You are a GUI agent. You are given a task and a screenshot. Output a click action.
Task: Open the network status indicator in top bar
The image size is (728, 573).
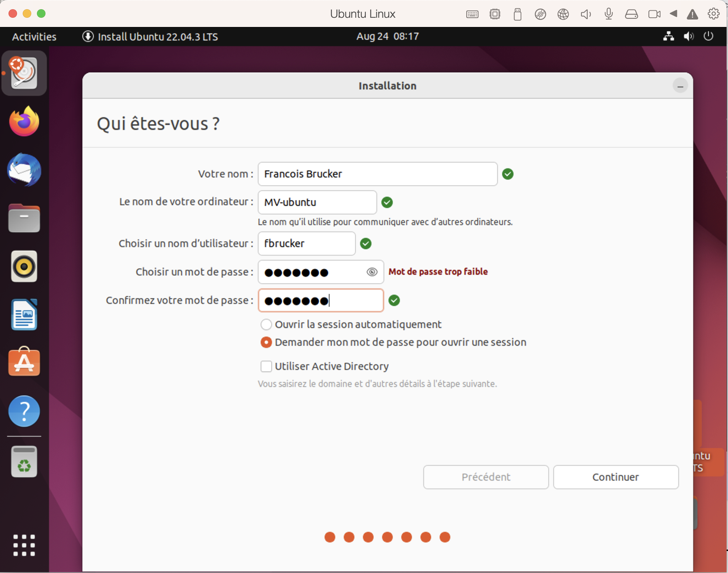[669, 36]
